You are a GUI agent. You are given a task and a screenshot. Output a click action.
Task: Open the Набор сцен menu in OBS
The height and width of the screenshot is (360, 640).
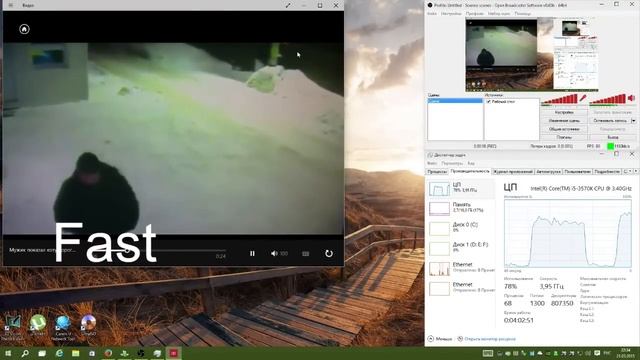point(499,13)
